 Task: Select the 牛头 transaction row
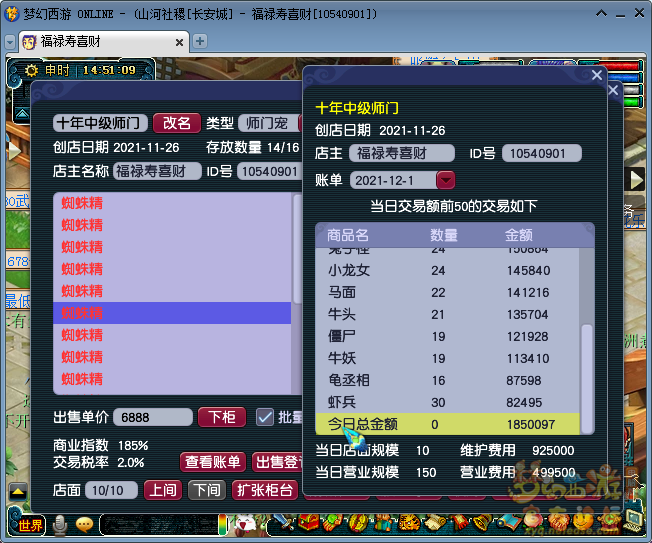[x=447, y=315]
